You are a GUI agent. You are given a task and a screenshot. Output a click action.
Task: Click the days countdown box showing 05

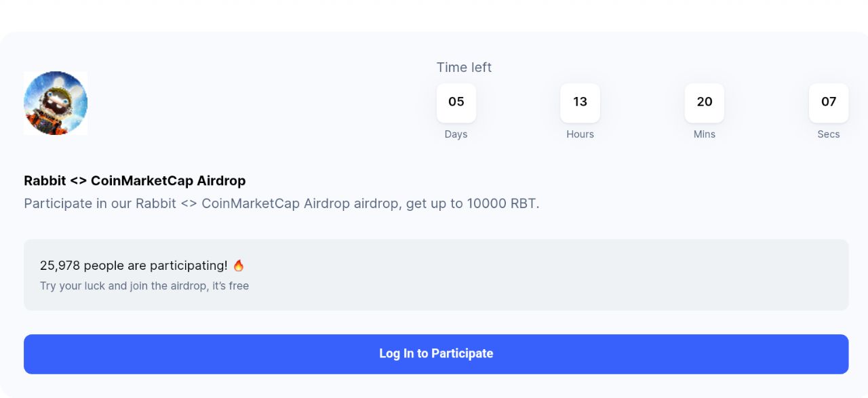456,102
